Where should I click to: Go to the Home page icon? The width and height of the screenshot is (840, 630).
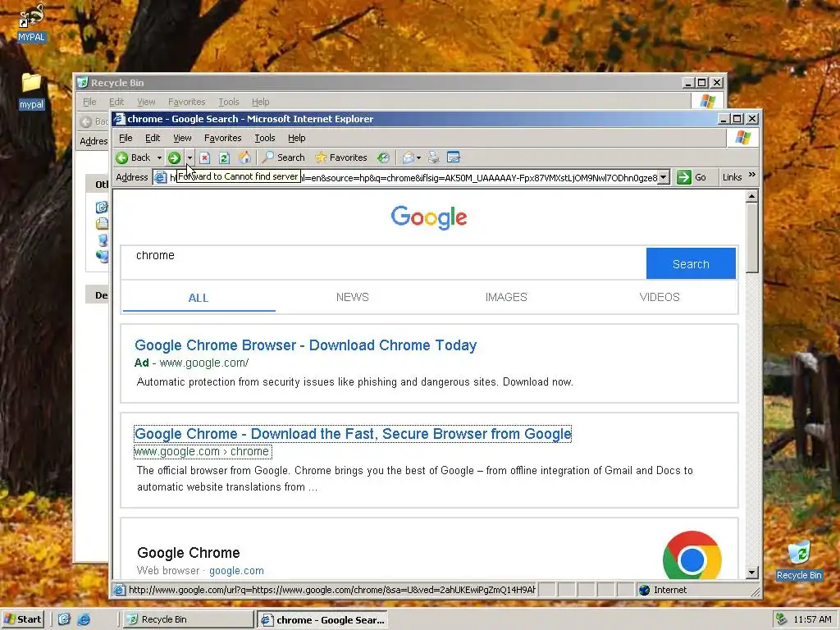(x=244, y=157)
